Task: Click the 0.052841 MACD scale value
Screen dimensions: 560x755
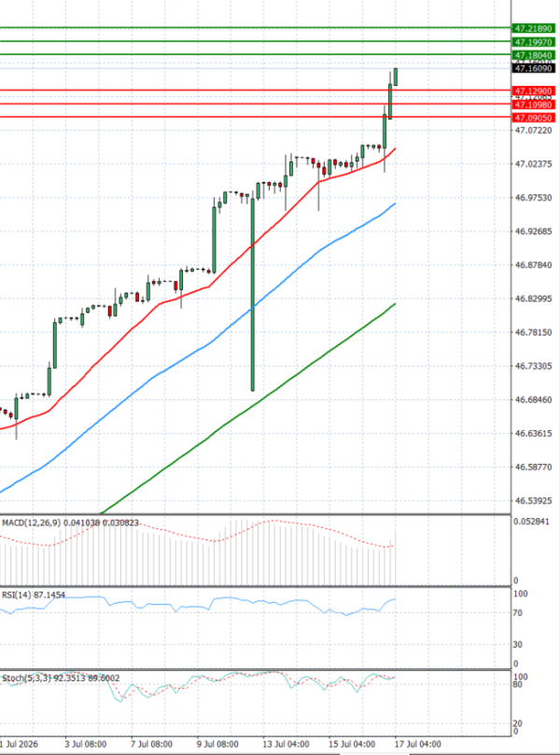Action: pyautogui.click(x=531, y=522)
